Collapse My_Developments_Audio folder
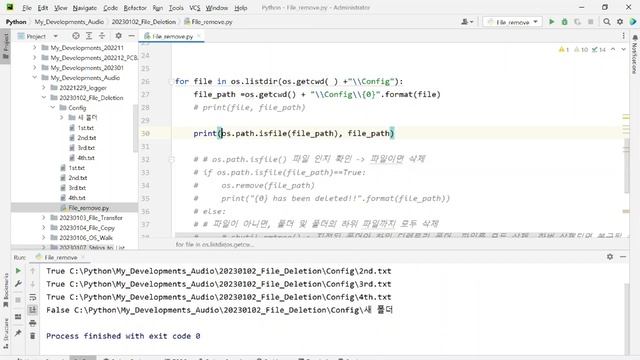Viewport: 640px width, 360px height. coord(35,78)
